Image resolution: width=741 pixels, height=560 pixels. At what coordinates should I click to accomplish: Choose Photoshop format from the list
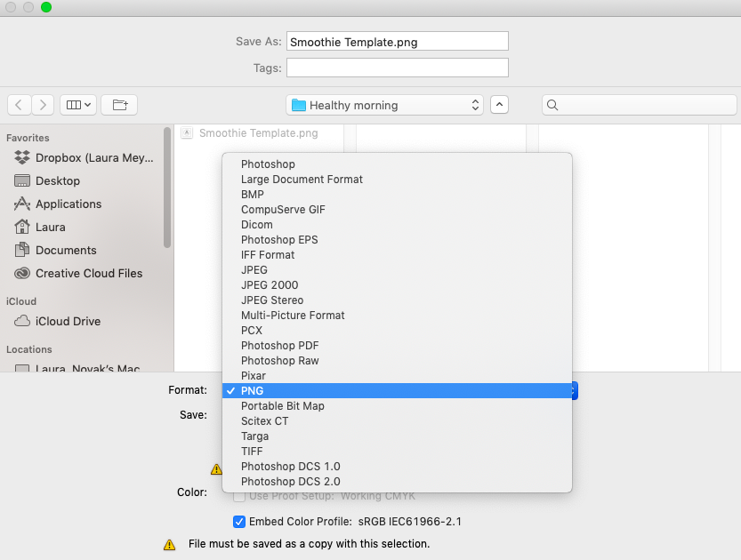pyautogui.click(x=397, y=164)
